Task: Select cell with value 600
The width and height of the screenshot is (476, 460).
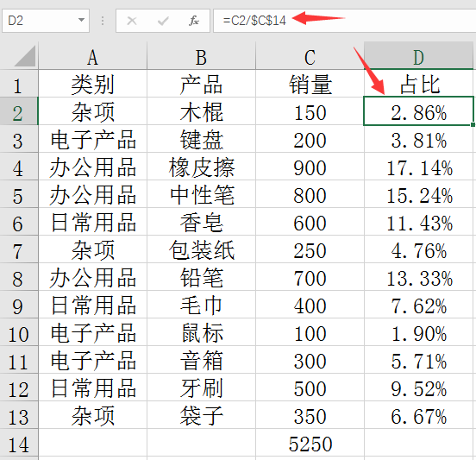Action: point(310,222)
